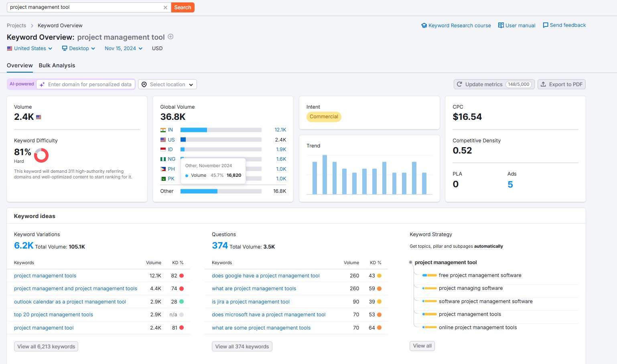Click View all 6,213 keywords button

click(46, 346)
